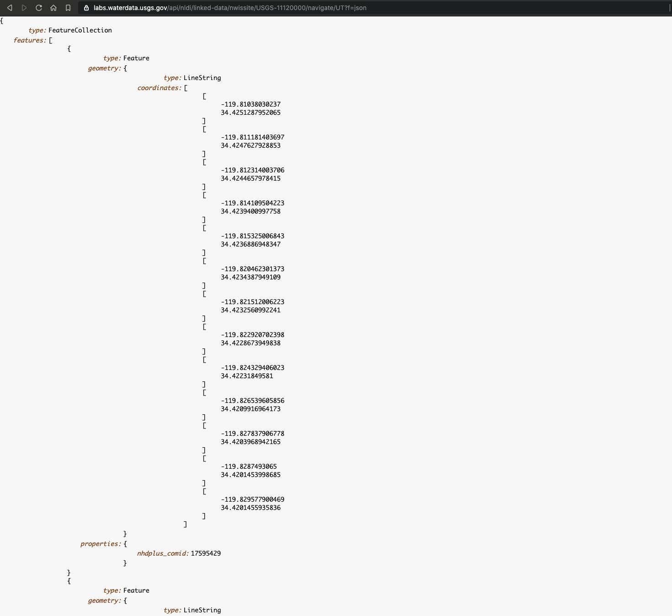The width and height of the screenshot is (672, 616).
Task: Select longitude value -119.81038030237
Action: coord(251,104)
